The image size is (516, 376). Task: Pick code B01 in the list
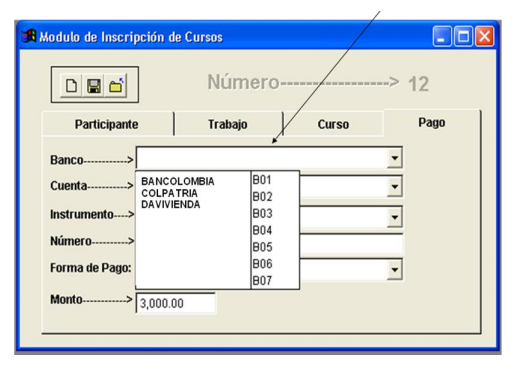(x=262, y=180)
